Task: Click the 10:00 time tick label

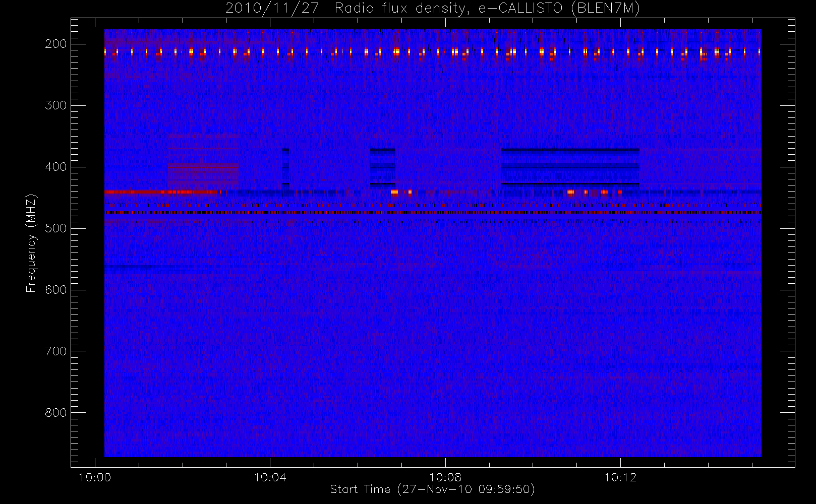Action: [x=95, y=477]
